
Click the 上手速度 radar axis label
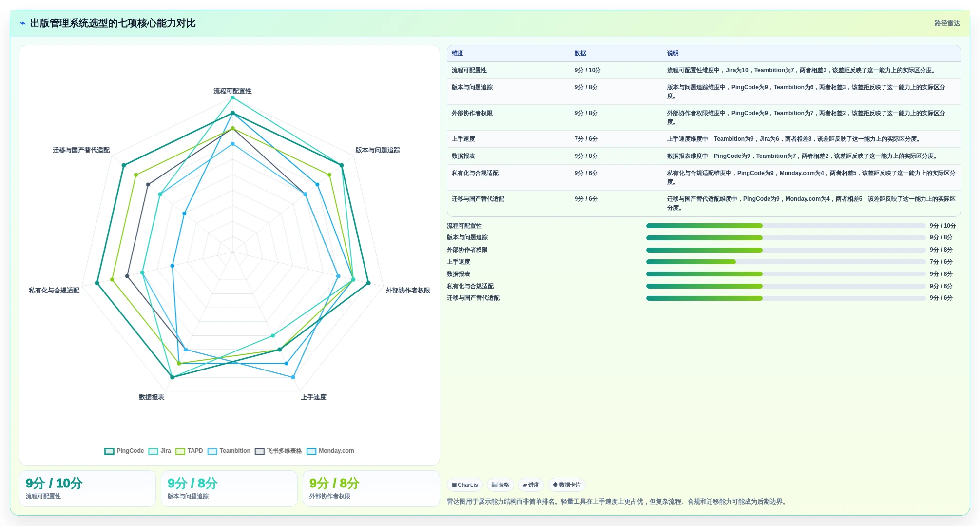[313, 397]
